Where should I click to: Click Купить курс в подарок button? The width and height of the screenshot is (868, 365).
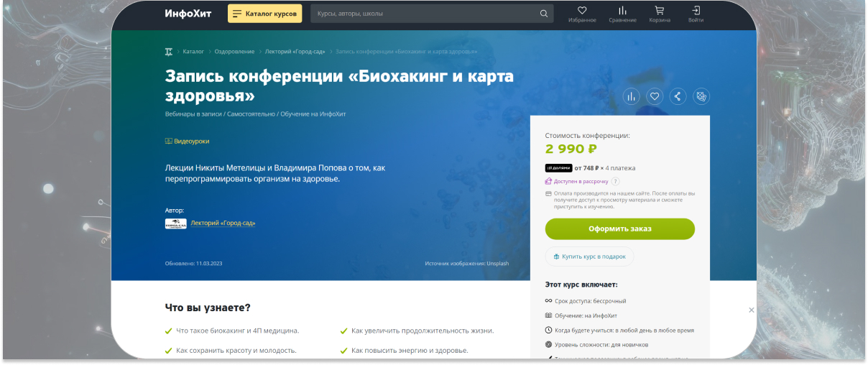(x=589, y=257)
